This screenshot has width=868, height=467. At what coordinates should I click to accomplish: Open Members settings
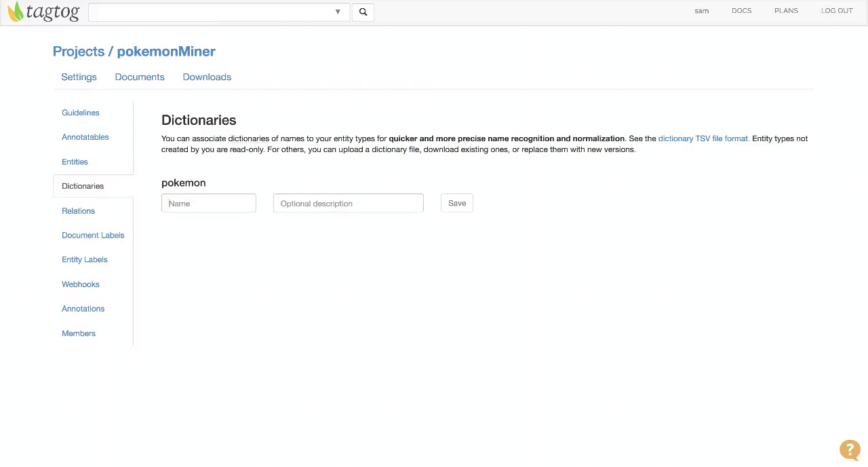[79, 333]
